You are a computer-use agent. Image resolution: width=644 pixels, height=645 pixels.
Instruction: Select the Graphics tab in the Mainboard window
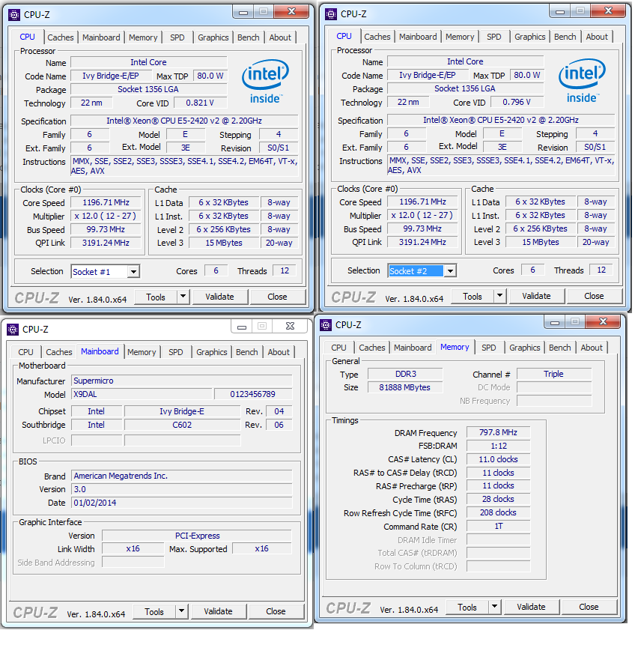[x=211, y=352]
